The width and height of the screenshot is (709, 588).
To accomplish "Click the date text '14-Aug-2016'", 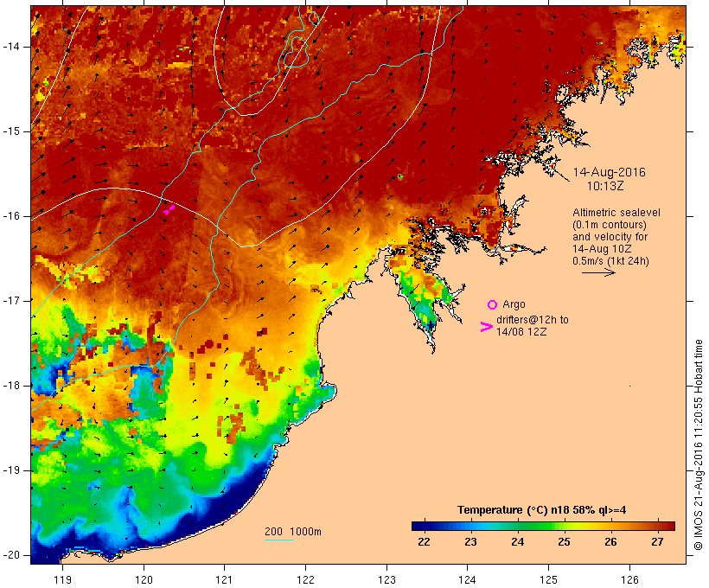I will [609, 172].
